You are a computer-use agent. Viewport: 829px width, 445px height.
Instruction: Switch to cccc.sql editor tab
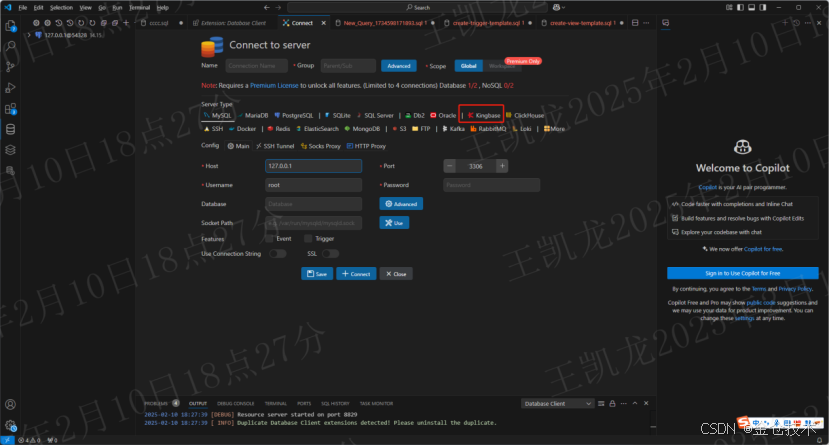pos(159,23)
